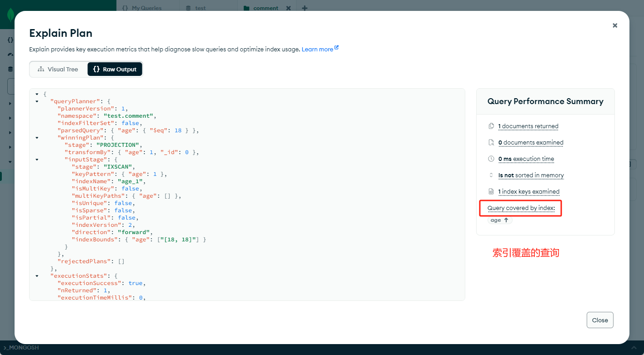Open the Learn more link

click(320, 49)
